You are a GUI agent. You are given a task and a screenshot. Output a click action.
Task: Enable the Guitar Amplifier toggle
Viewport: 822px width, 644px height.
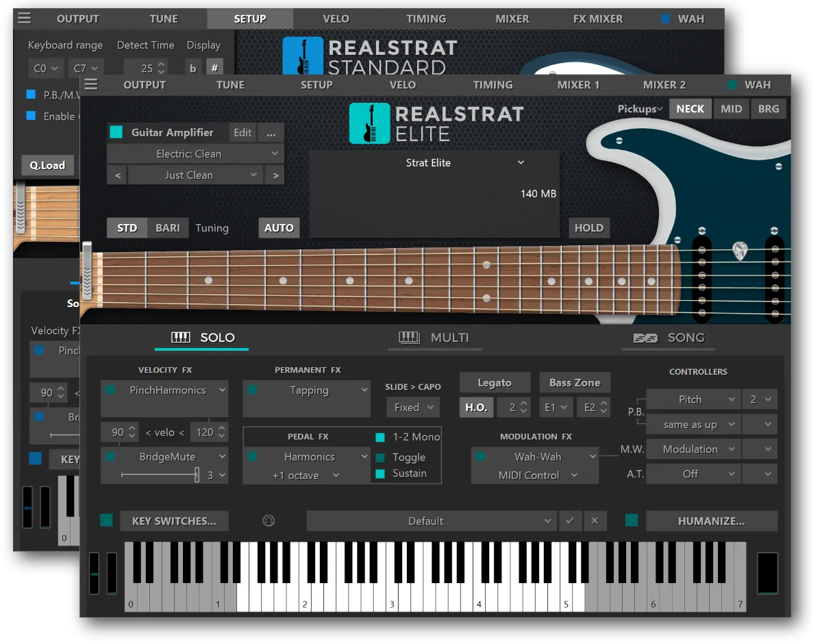pyautogui.click(x=116, y=132)
